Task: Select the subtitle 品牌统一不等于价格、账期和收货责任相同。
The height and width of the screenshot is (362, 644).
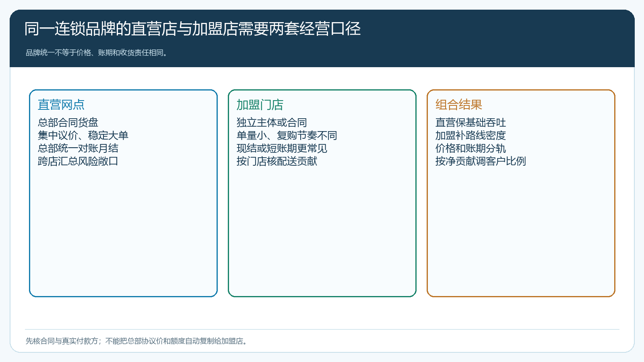Action: 97,53
